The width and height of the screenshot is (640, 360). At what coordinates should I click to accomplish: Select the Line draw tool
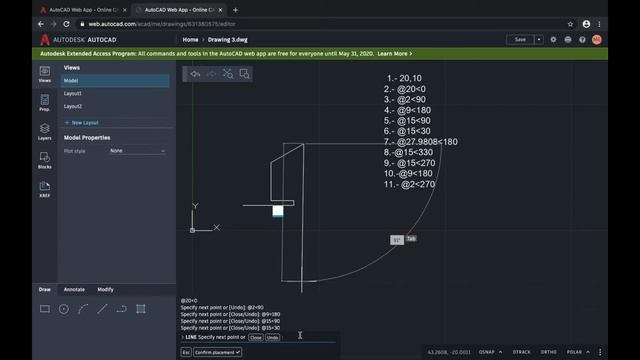point(102,309)
